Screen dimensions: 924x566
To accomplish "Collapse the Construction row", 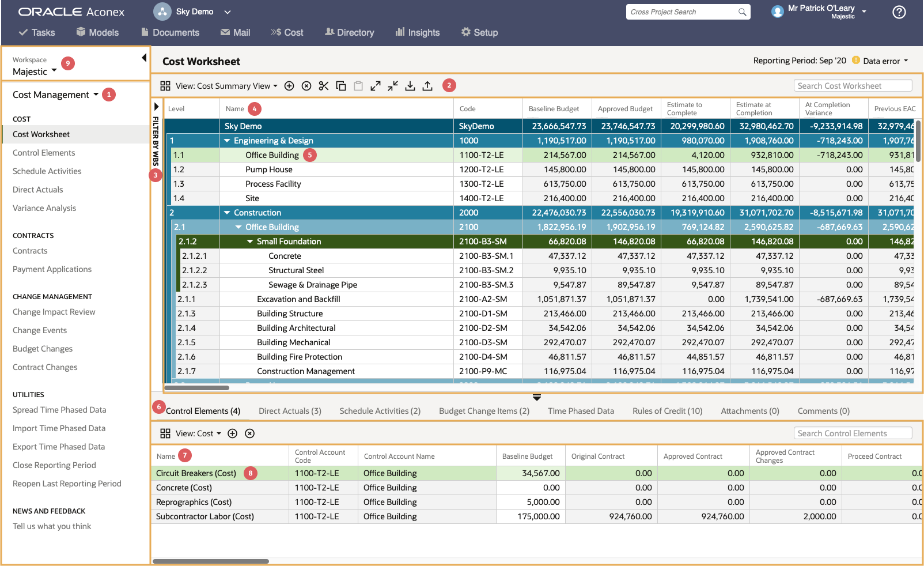I will point(227,213).
